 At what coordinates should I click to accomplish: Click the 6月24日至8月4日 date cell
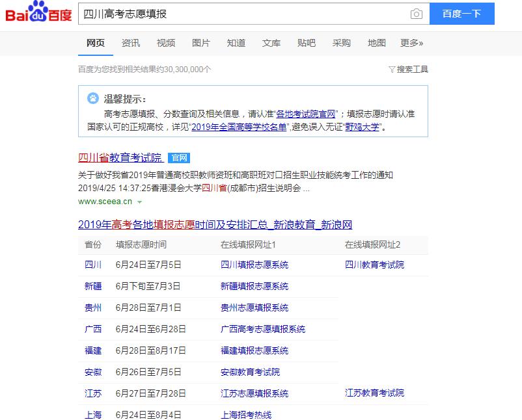[x=148, y=415]
